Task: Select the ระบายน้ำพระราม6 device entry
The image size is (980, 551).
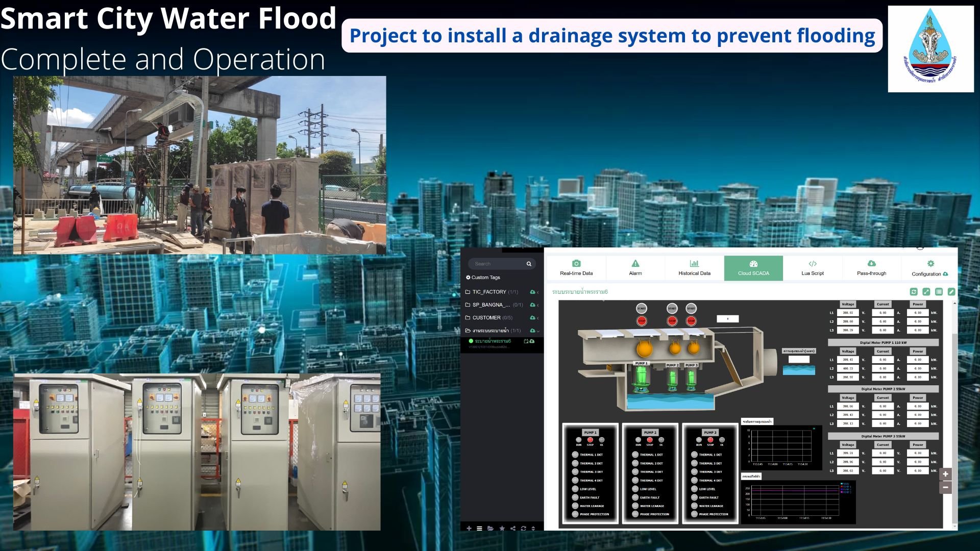Action: tap(493, 341)
